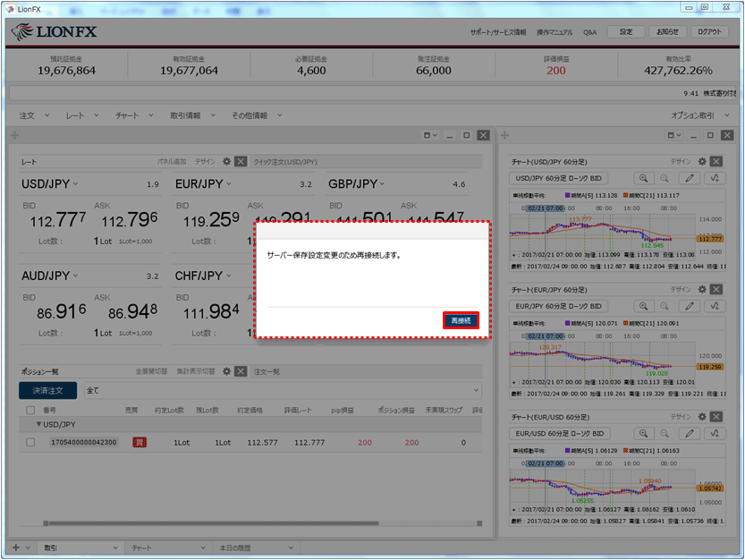Click the red 買 badge in position row
Viewport: 745px width, 560px height.
(x=140, y=442)
